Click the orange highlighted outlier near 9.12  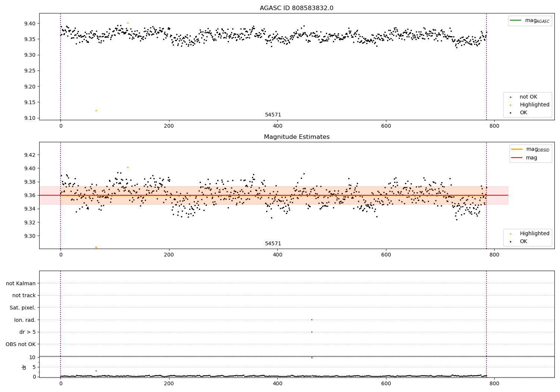pos(96,111)
